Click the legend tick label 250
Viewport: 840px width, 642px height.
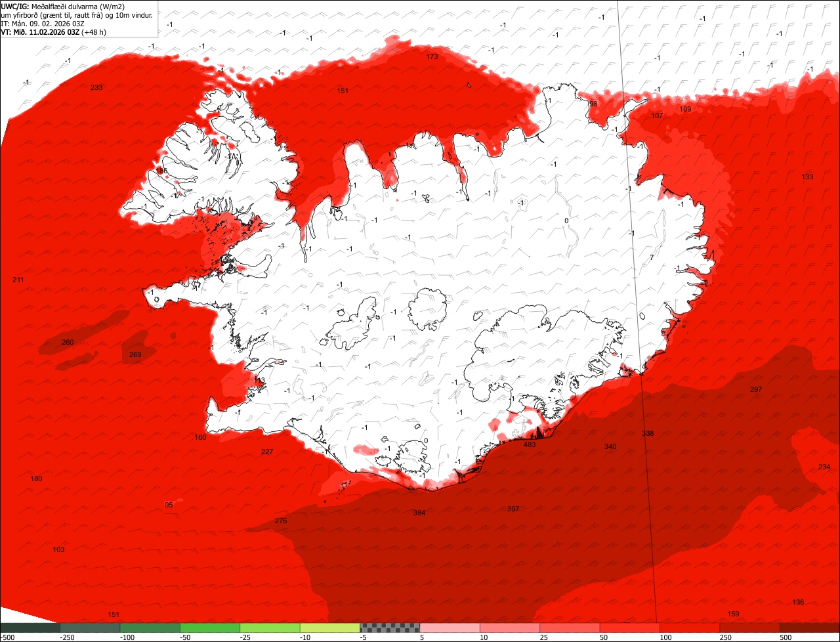pyautogui.click(x=724, y=637)
